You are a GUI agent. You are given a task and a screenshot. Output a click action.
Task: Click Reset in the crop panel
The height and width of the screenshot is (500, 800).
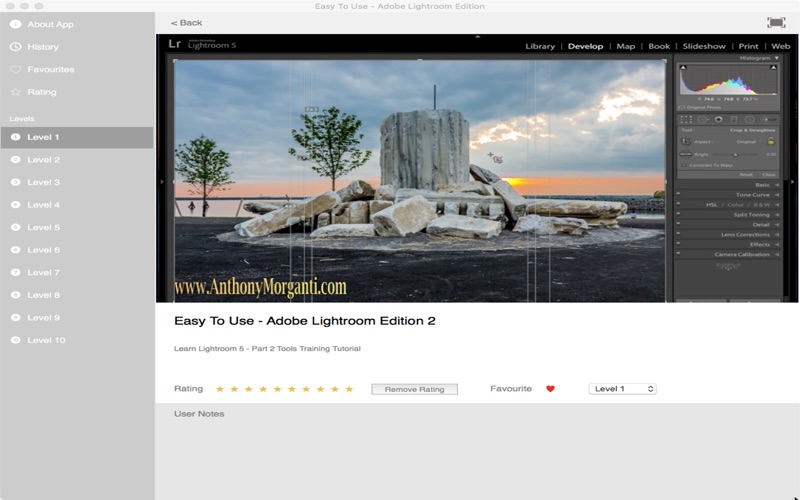pyautogui.click(x=746, y=174)
